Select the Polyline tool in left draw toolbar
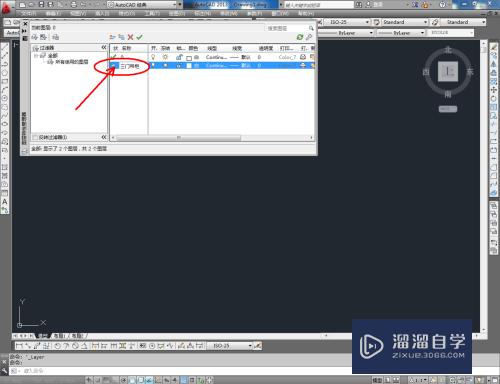Image resolution: width=500 pixels, height=384 pixels. [5, 64]
